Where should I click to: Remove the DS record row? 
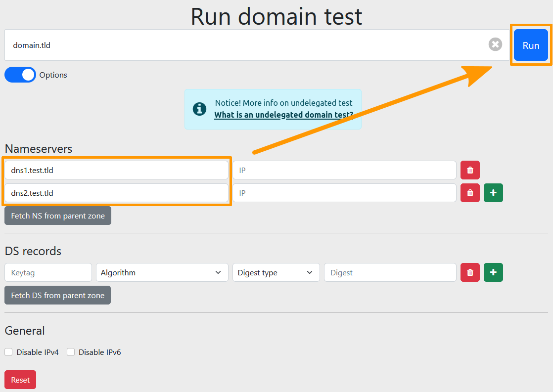pyautogui.click(x=469, y=272)
